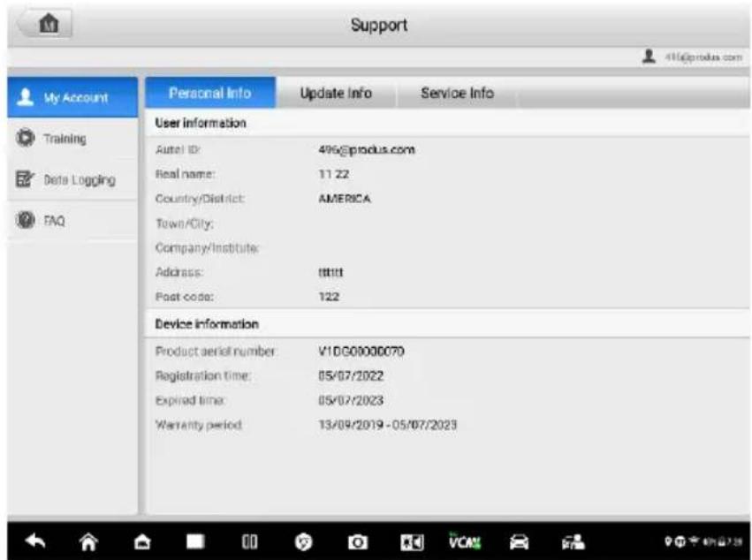Open Data Logging from sidebar
This screenshot has height=560, width=752.
[x=72, y=180]
